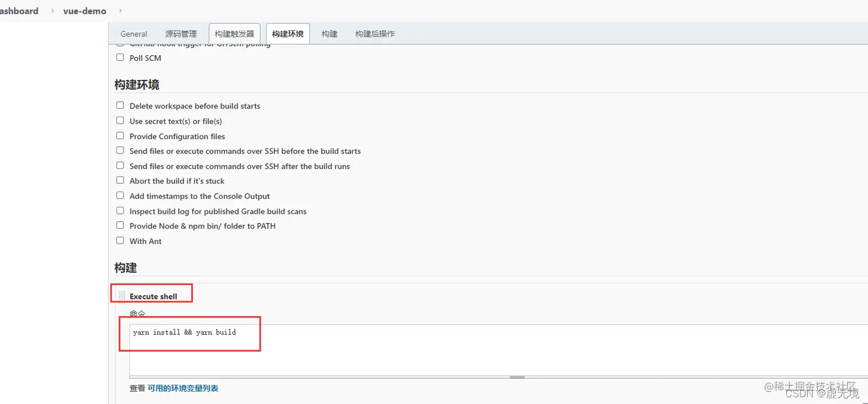Open the 源码管理 tab
This screenshot has height=404, width=868.
[x=181, y=34]
